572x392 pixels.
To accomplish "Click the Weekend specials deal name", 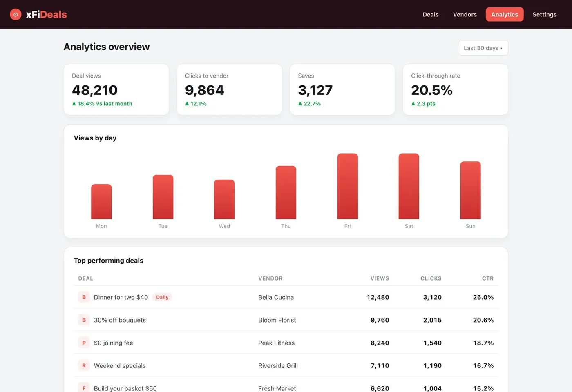I will point(120,366).
